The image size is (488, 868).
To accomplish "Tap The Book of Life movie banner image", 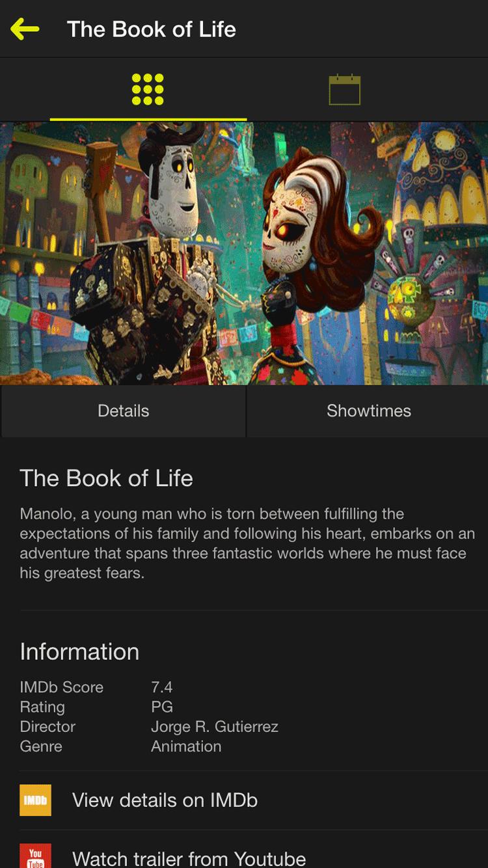I will [244, 254].
